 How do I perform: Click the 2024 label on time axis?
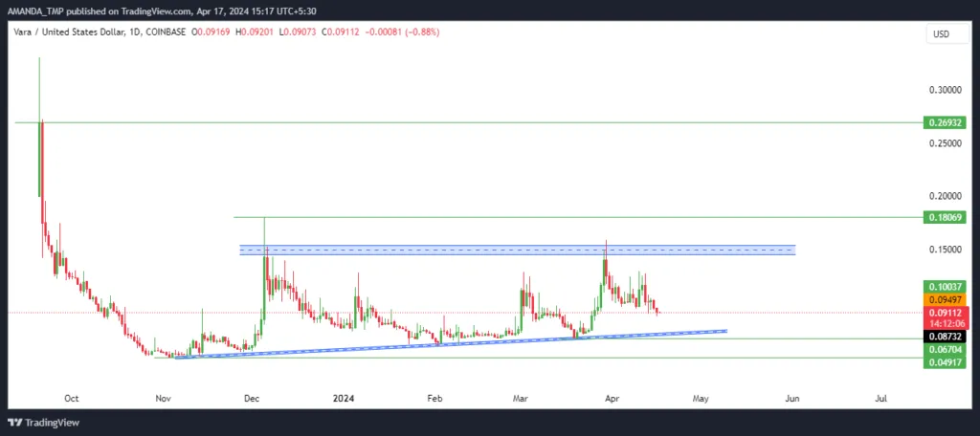coord(344,398)
